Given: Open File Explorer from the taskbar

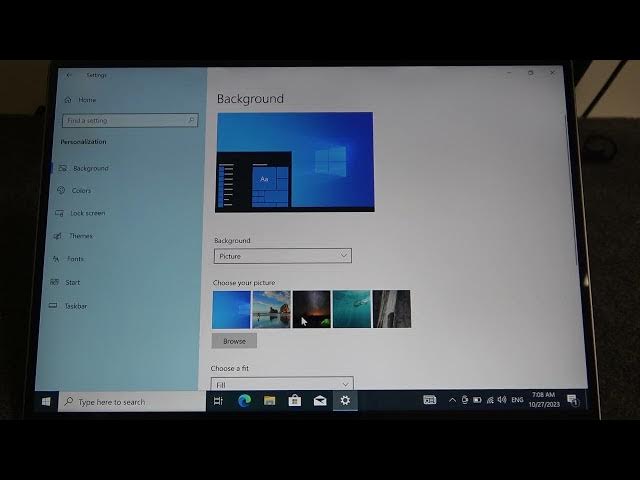Looking at the screenshot, I should pyautogui.click(x=269, y=401).
